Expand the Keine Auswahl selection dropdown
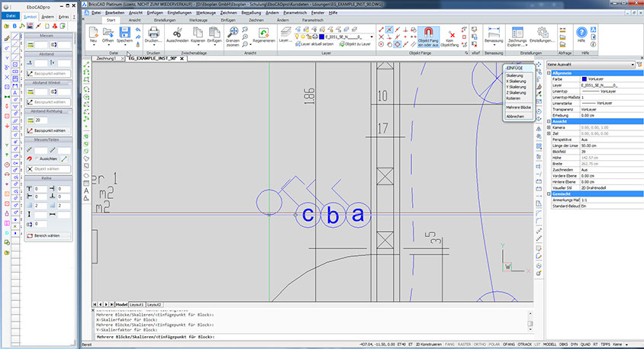Image resolution: width=644 pixels, height=349 pixels. pyautogui.click(x=631, y=65)
